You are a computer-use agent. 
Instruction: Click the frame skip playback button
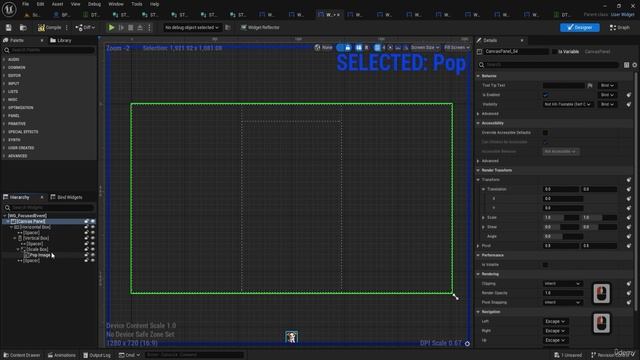point(121,27)
